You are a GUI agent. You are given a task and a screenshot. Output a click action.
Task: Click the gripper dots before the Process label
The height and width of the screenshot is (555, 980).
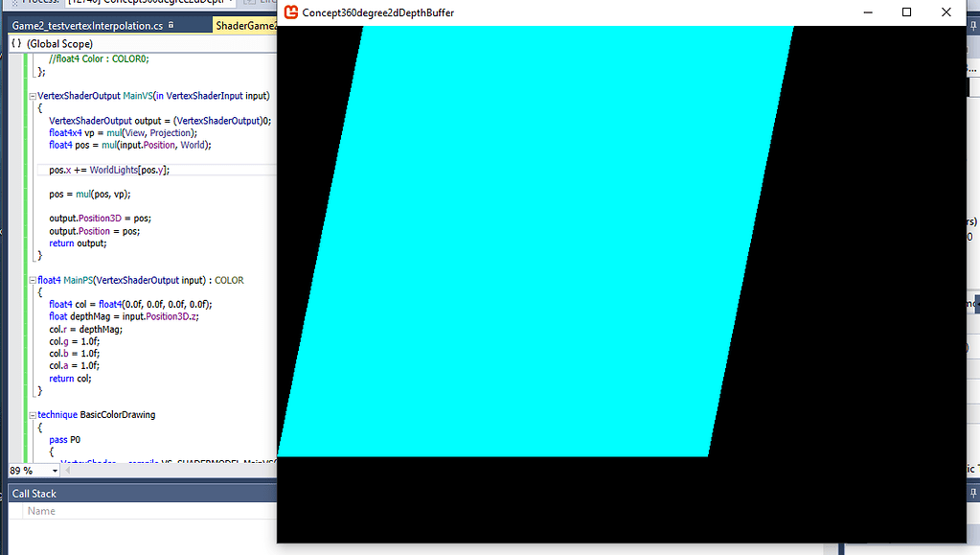[13, 3]
